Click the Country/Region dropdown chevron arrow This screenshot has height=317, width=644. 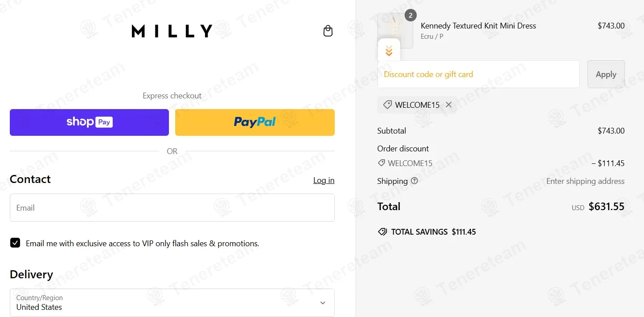[323, 303]
